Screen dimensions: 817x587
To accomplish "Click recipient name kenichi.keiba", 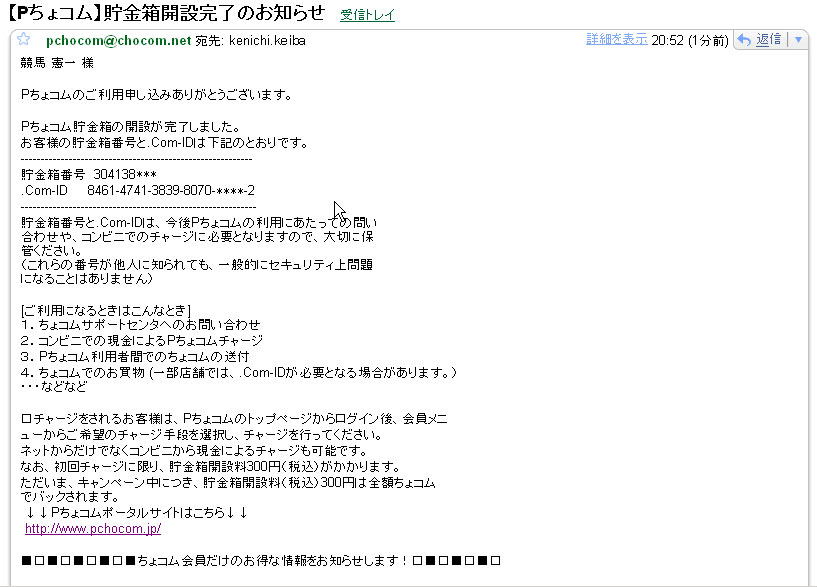I will 267,41.
